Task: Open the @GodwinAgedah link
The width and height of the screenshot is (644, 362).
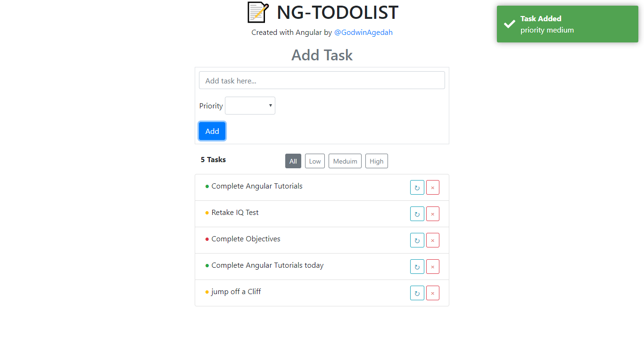Action: coord(363,33)
